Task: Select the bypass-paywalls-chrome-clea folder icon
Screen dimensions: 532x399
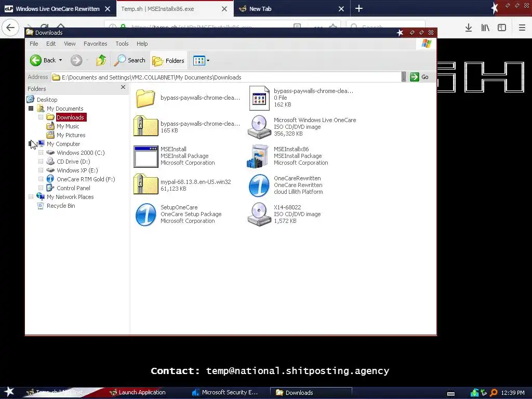Action: click(x=145, y=98)
